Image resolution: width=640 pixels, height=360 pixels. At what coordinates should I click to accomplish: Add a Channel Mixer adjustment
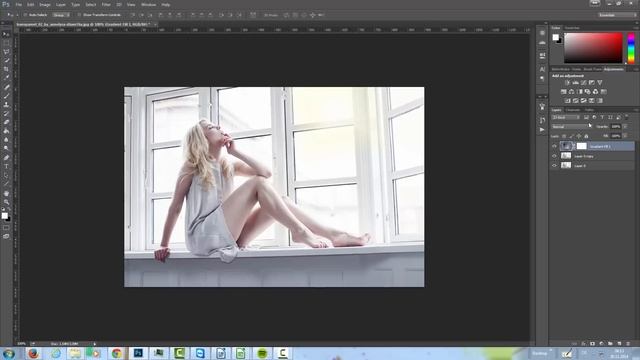(x=596, y=92)
